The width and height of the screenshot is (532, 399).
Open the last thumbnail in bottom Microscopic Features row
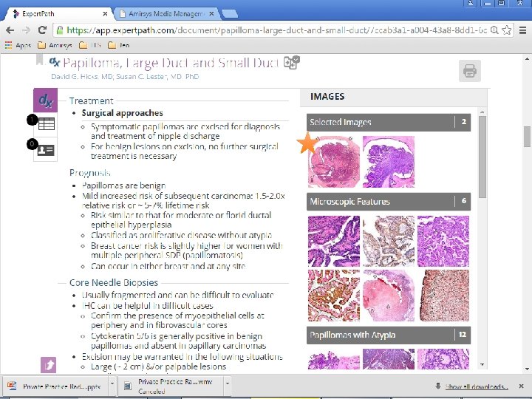(x=444, y=296)
